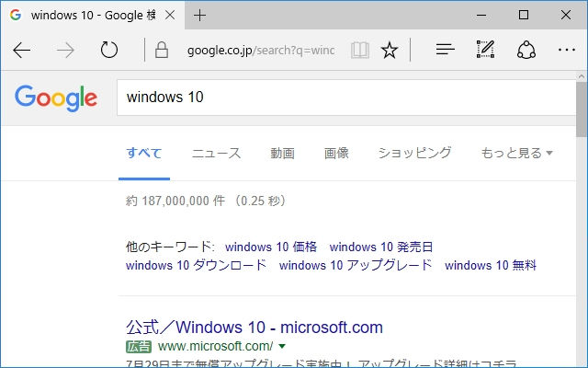Click the www.microsoft.com/ green URL
The image size is (588, 368).
click(216, 346)
